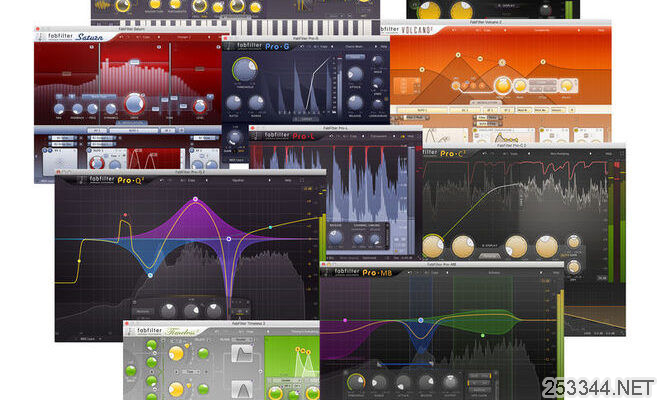Image resolution: width=660 pixels, height=400 pixels.
Task: Click the large Drive knob in Saturn
Action: click(x=134, y=104)
